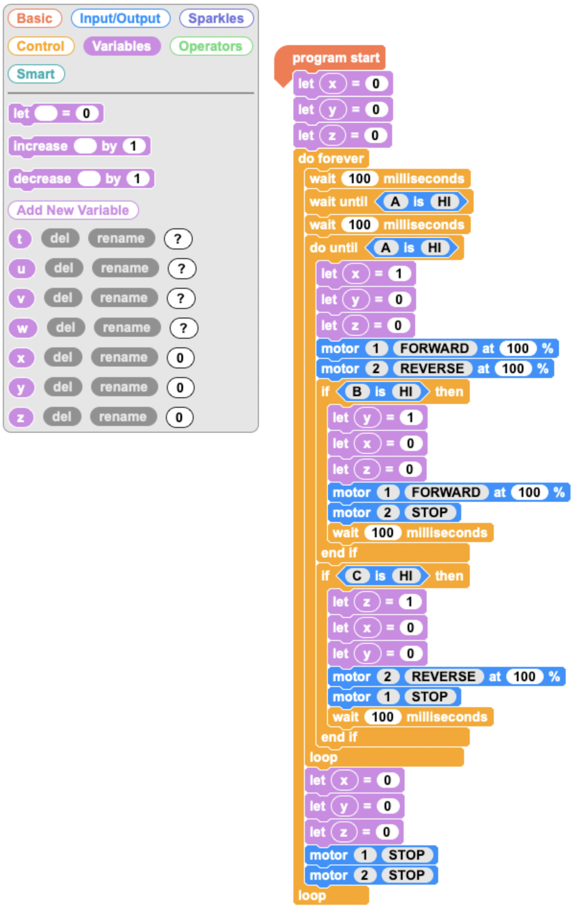The height and width of the screenshot is (924, 582).
Task: Click the amount field of increase block
Action: 134,146
